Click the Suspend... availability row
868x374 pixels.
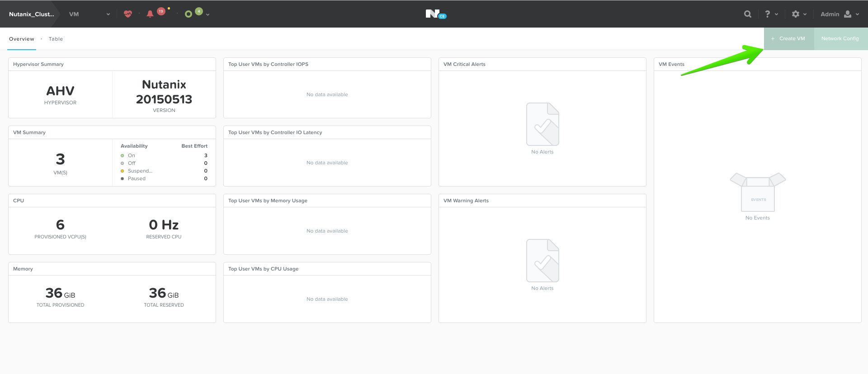[x=164, y=171]
